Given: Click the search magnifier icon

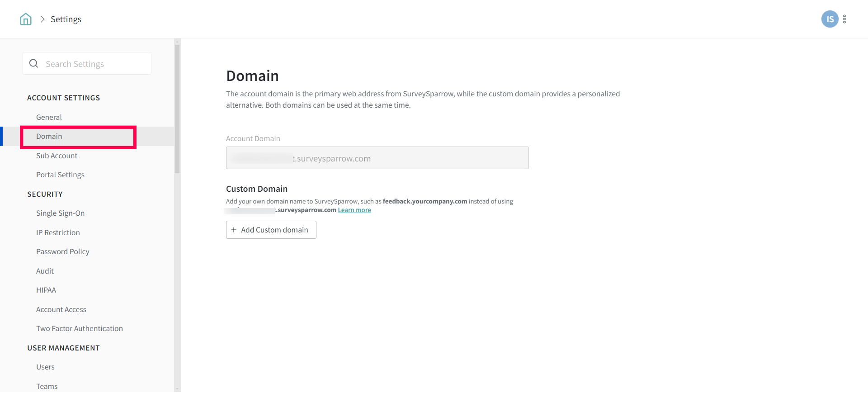Looking at the screenshot, I should pos(34,64).
